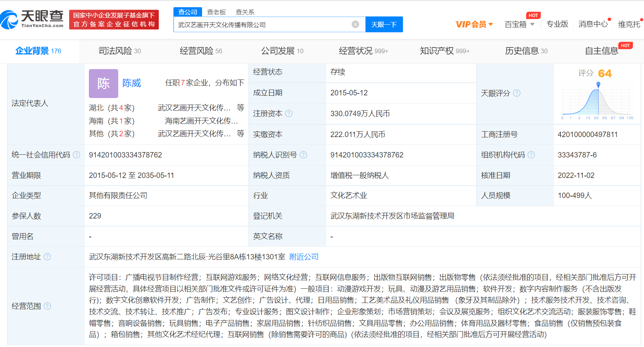The width and height of the screenshot is (644, 347).
Task: Switch search mode to 查老板
Action: coord(216,12)
